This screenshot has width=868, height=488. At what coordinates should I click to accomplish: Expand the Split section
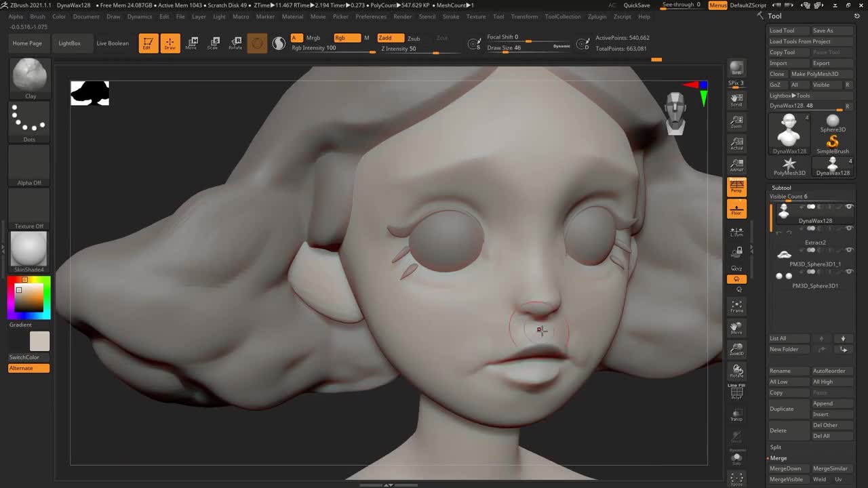(x=776, y=447)
